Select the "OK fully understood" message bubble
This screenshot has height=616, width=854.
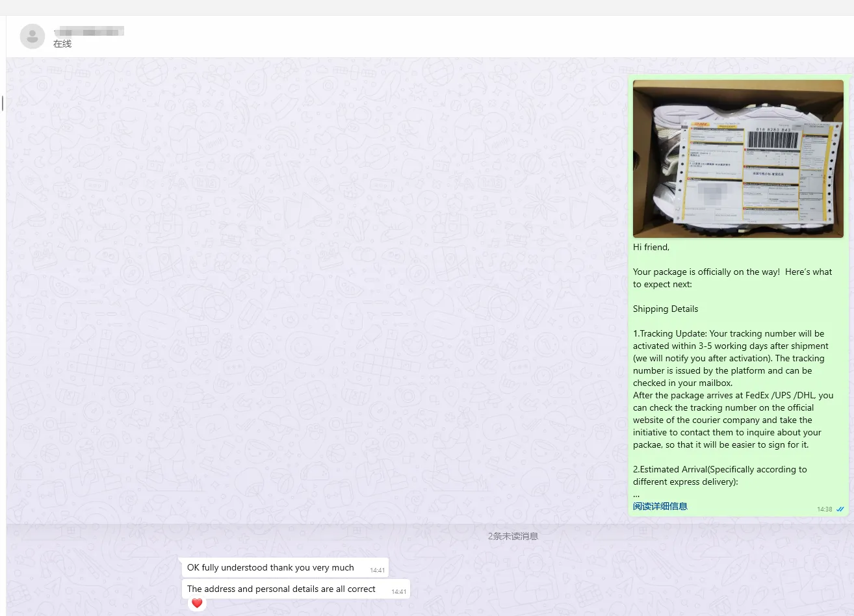click(270, 567)
